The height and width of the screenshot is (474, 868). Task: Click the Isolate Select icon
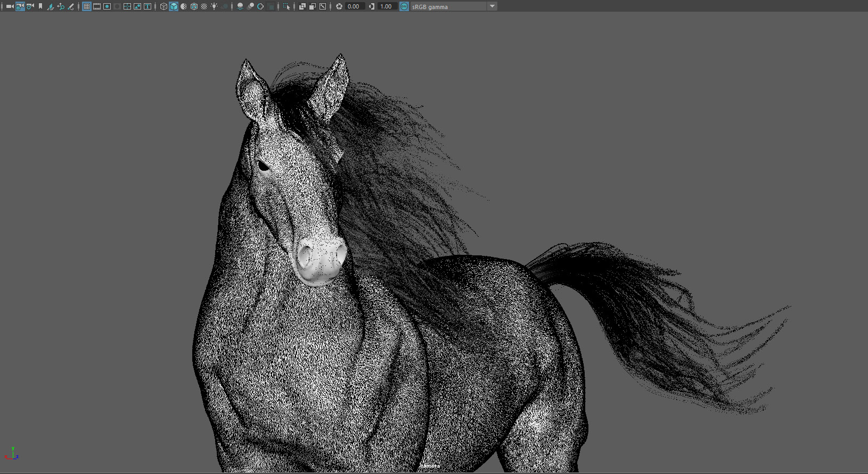click(286, 6)
